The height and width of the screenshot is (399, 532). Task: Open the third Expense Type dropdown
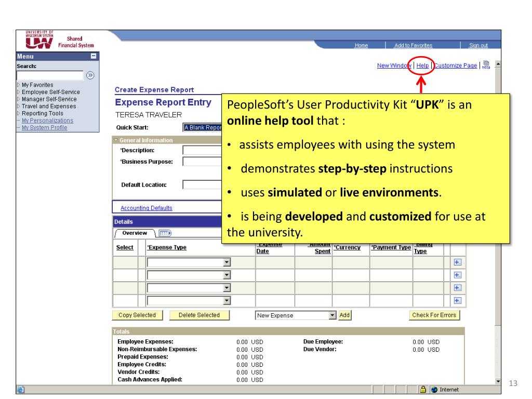coord(227,288)
